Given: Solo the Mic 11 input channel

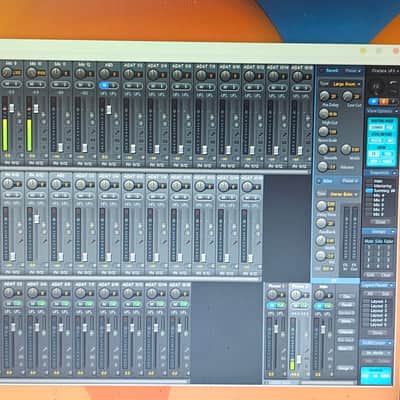Looking at the screenshot, I should tap(65, 85).
